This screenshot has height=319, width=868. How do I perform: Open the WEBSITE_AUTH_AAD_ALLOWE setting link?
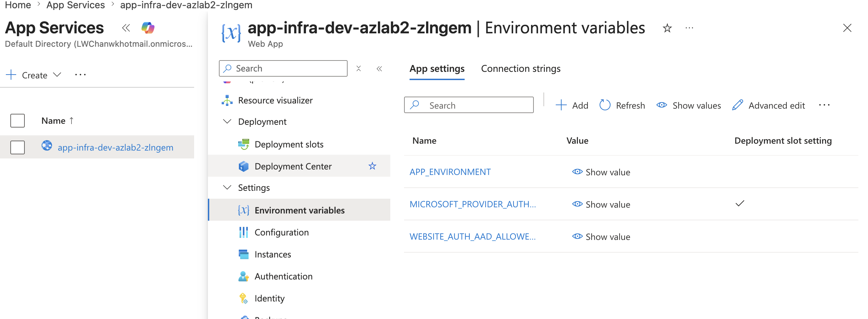473,236
